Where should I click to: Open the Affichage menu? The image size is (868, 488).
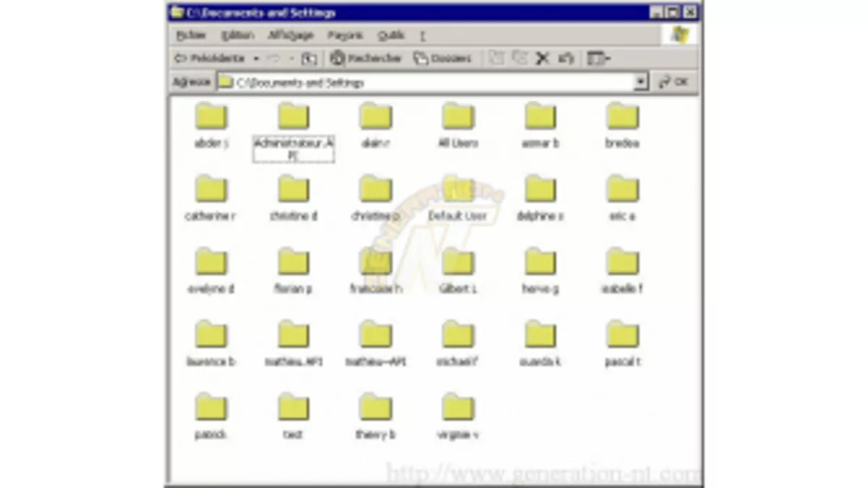pos(291,35)
